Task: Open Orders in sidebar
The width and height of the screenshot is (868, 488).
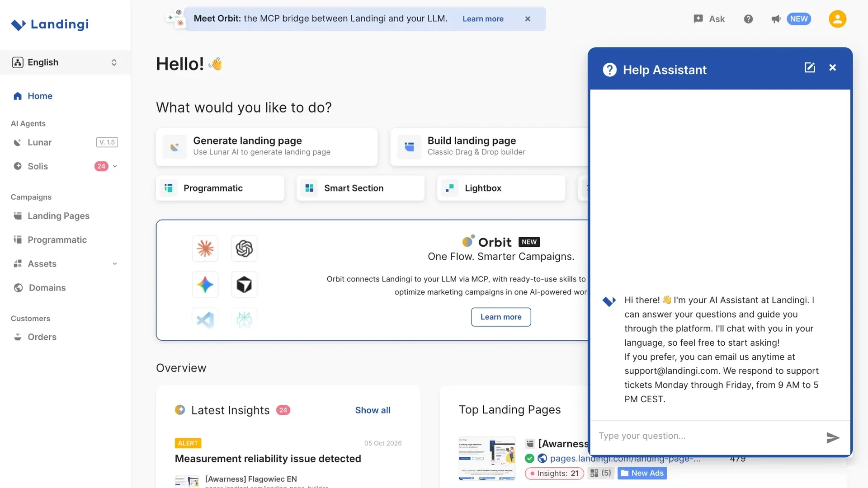Action: click(42, 337)
